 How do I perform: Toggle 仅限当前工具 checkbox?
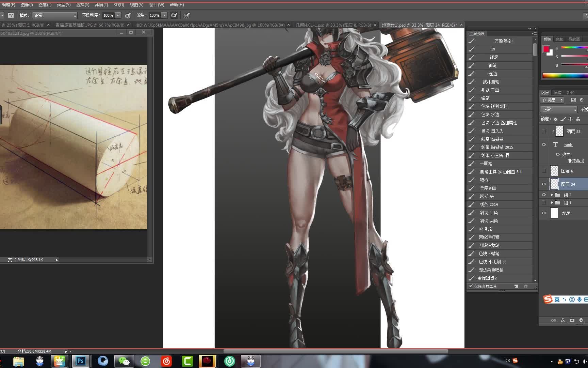(471, 286)
